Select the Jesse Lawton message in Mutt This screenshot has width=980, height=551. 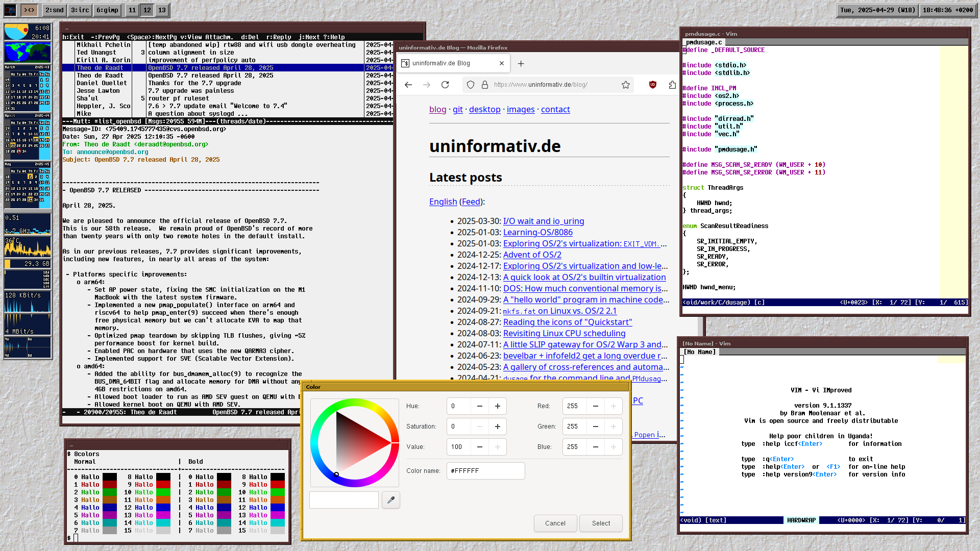click(x=227, y=91)
